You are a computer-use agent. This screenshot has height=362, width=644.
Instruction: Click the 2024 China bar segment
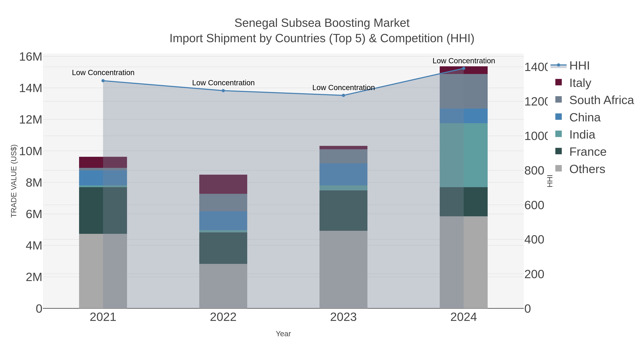[x=464, y=116]
